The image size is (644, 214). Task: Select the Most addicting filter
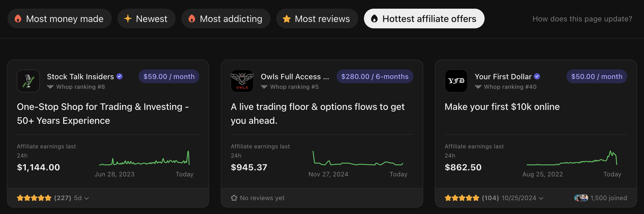coord(226,19)
